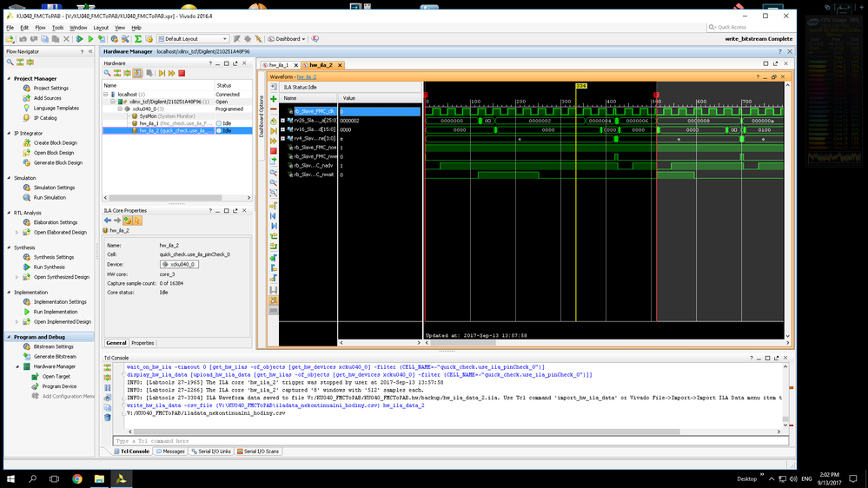Click the Project Settings wrench icon in main toolbar
The height and width of the screenshot is (488, 868).
point(125,39)
